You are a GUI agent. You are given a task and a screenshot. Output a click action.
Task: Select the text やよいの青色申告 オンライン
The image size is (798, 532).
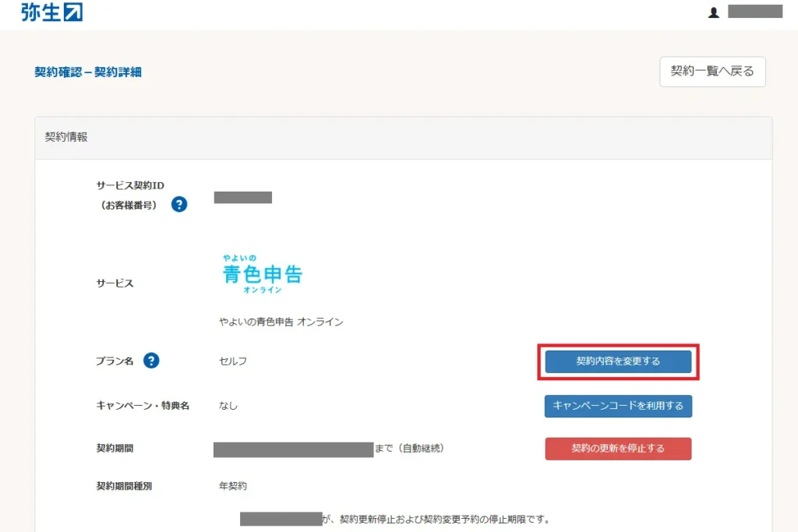point(281,322)
